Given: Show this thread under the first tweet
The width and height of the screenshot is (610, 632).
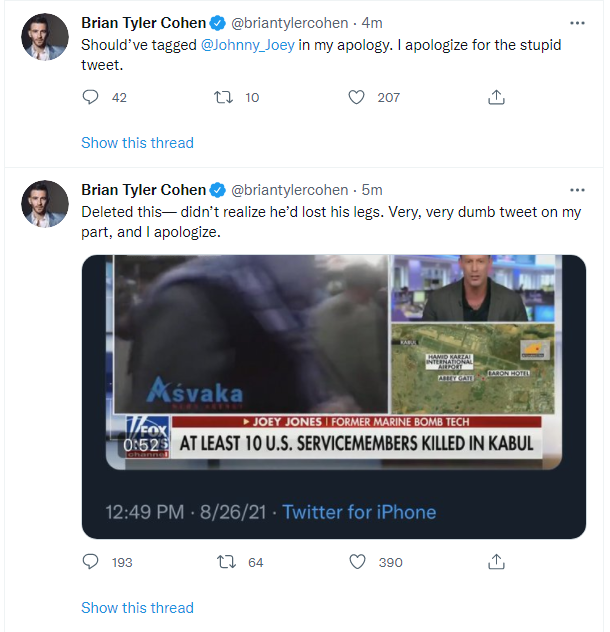Looking at the screenshot, I should coord(137,143).
